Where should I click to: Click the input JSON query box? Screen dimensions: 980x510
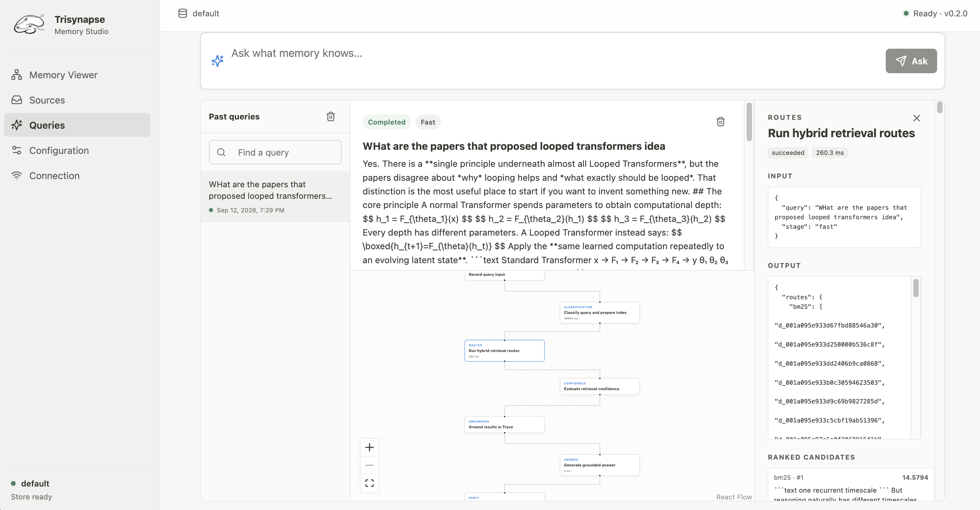[844, 217]
